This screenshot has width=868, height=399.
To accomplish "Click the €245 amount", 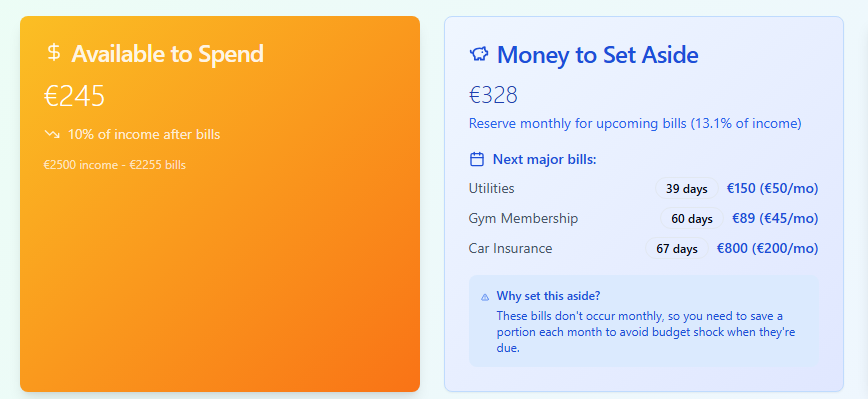I will tap(74, 96).
